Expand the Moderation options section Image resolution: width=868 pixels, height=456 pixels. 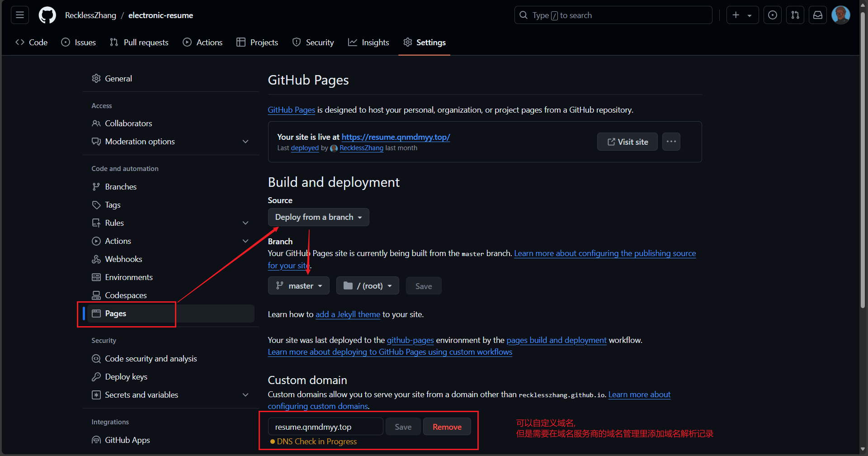[245, 142]
